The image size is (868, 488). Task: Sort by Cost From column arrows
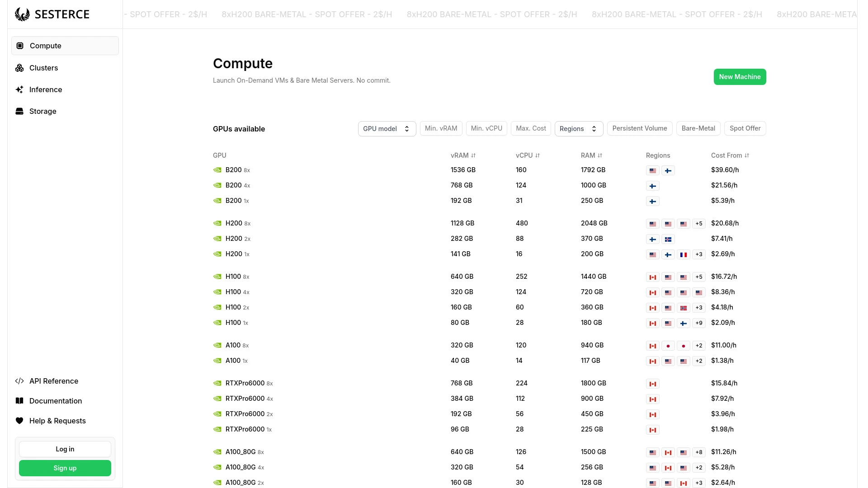point(746,155)
